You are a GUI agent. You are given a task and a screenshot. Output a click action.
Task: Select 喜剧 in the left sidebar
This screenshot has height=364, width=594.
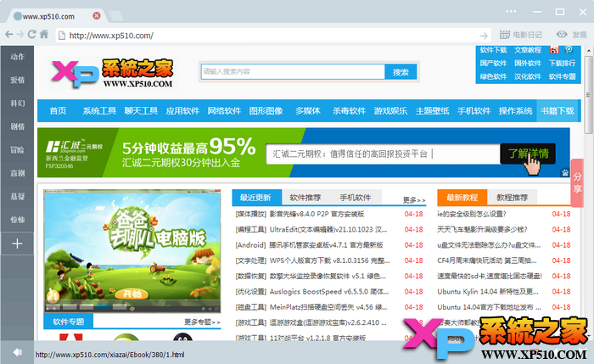pos(17,173)
